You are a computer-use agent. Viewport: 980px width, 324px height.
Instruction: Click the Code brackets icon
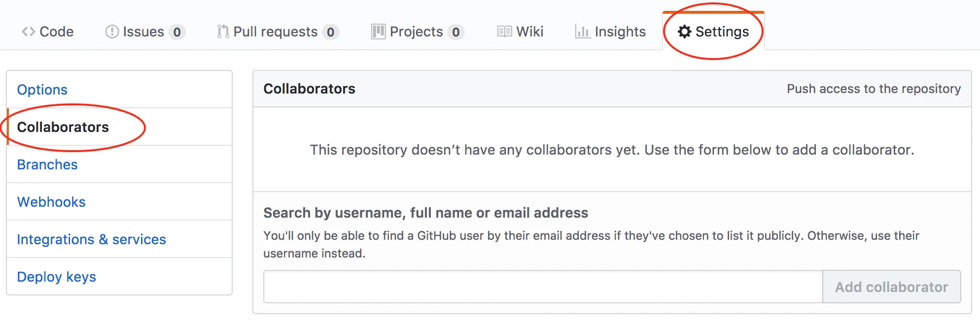(x=28, y=32)
